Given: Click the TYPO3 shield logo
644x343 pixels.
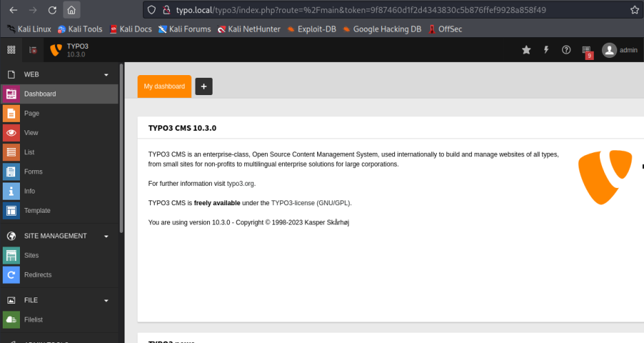Looking at the screenshot, I should (56, 50).
